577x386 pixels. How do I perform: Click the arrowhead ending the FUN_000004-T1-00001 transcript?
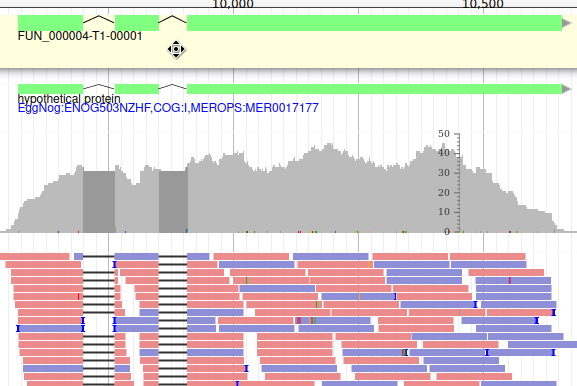567,23
